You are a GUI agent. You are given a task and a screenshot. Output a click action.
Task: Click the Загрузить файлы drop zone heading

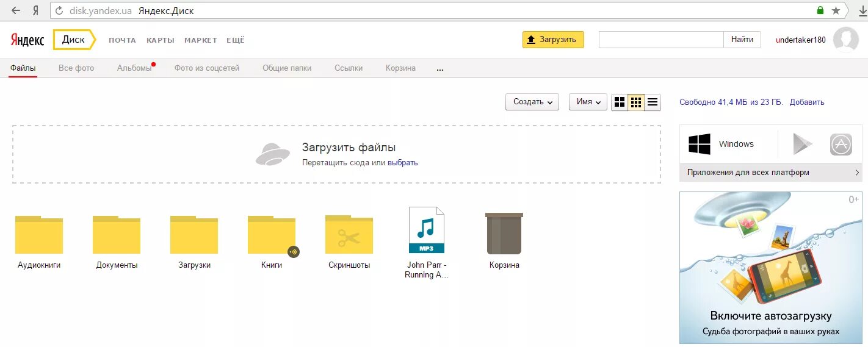(x=349, y=148)
